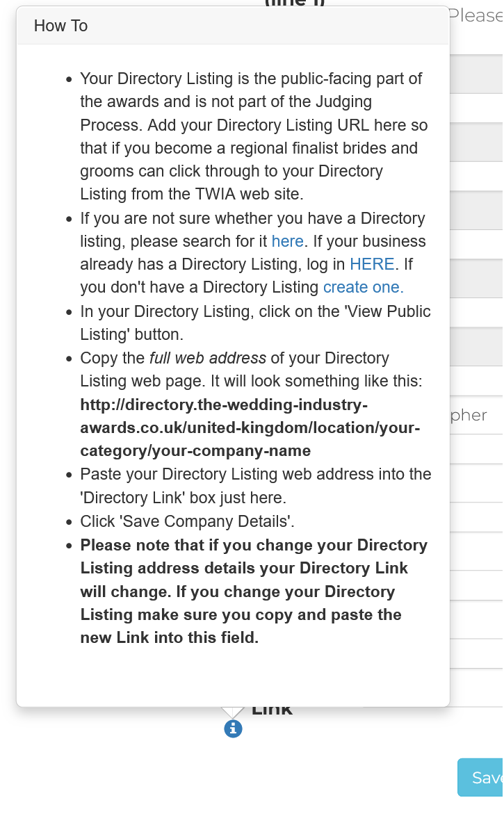Click the italic "full web address" text
Viewport: 504px width, 832px height.
point(207,358)
